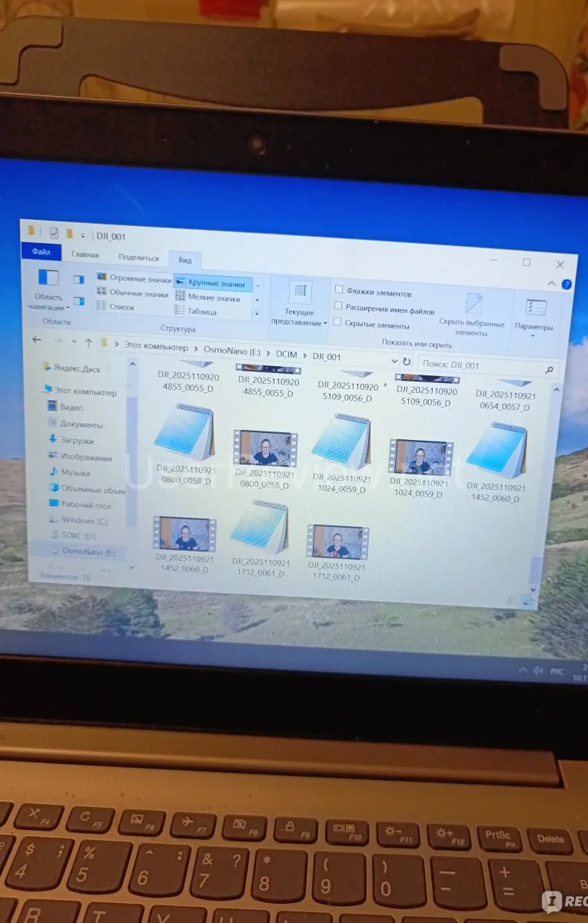The height and width of the screenshot is (923, 588).
Task: Click the Поиск: DJI_001 search field
Action: coord(480,366)
